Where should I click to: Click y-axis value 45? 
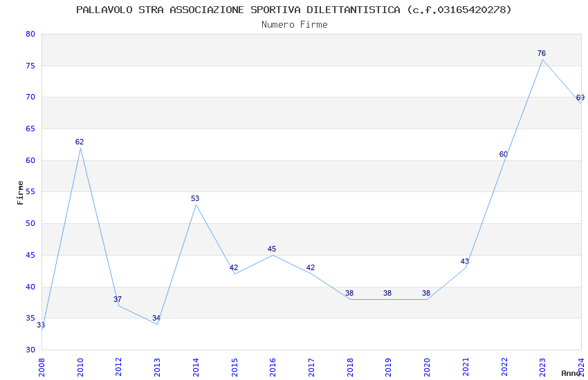(x=30, y=256)
